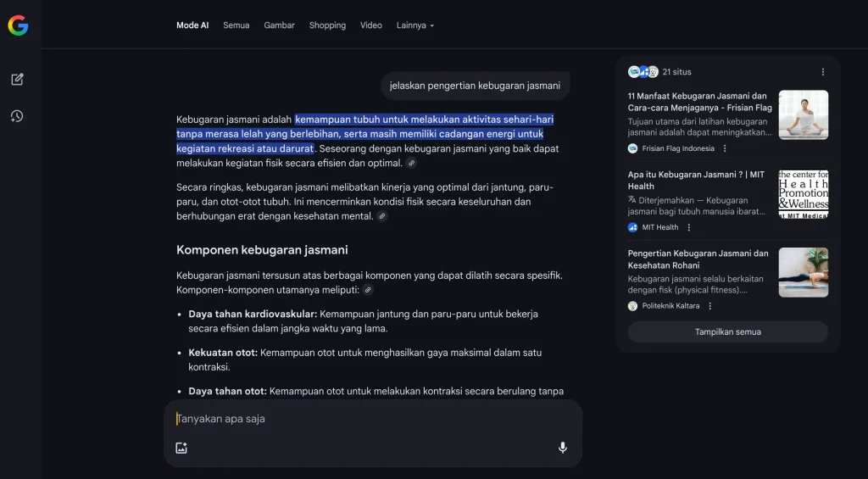Click the Frisian Flag Indonesia source name
The width and height of the screenshot is (868, 479).
tap(678, 148)
